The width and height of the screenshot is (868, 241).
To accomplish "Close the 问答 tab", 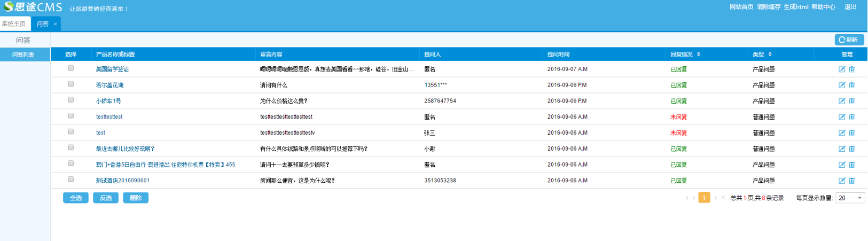I will tap(55, 24).
